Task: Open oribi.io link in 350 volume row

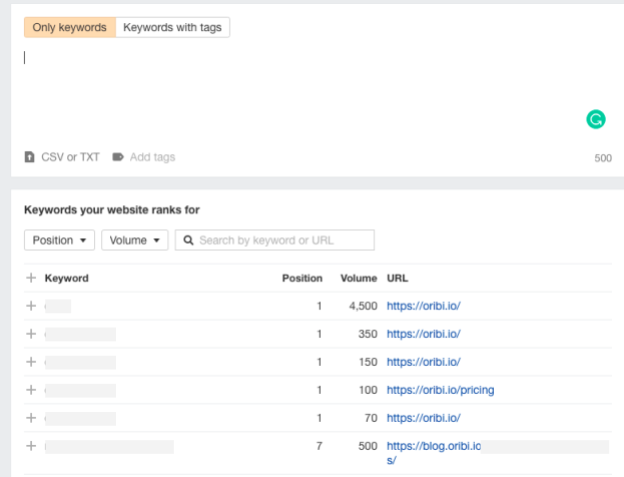Action: tap(423, 334)
